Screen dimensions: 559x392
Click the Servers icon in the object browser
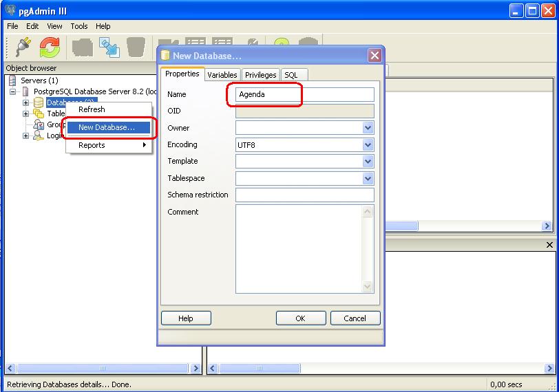coord(12,80)
